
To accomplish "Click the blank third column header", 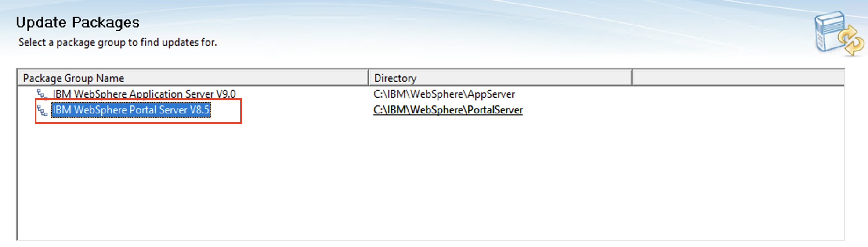I will click(738, 78).
